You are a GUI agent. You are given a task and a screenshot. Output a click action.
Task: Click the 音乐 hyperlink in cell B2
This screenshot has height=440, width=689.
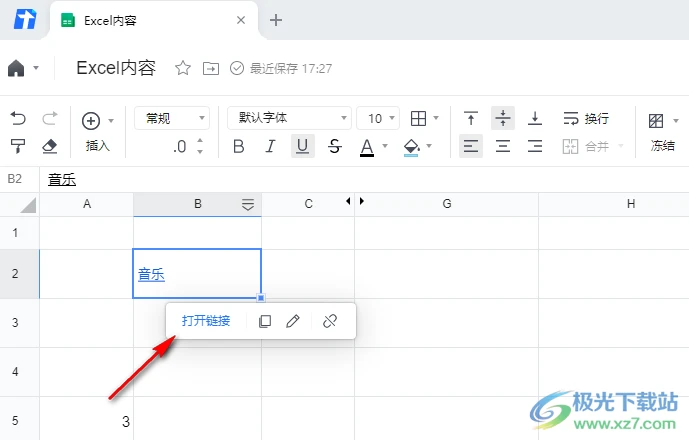click(151, 275)
